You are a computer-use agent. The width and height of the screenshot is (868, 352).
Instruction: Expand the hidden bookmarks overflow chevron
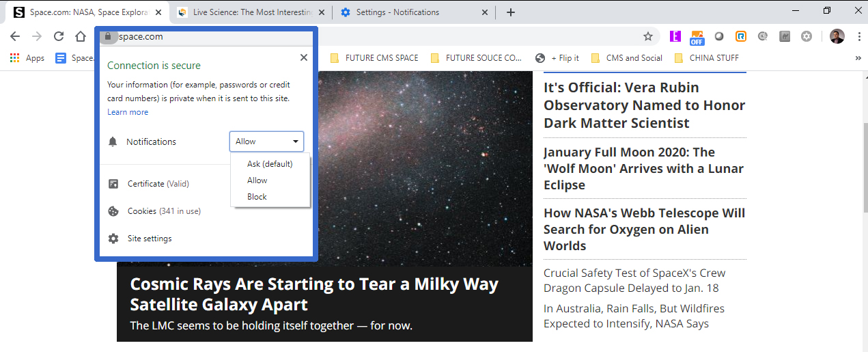tap(858, 58)
